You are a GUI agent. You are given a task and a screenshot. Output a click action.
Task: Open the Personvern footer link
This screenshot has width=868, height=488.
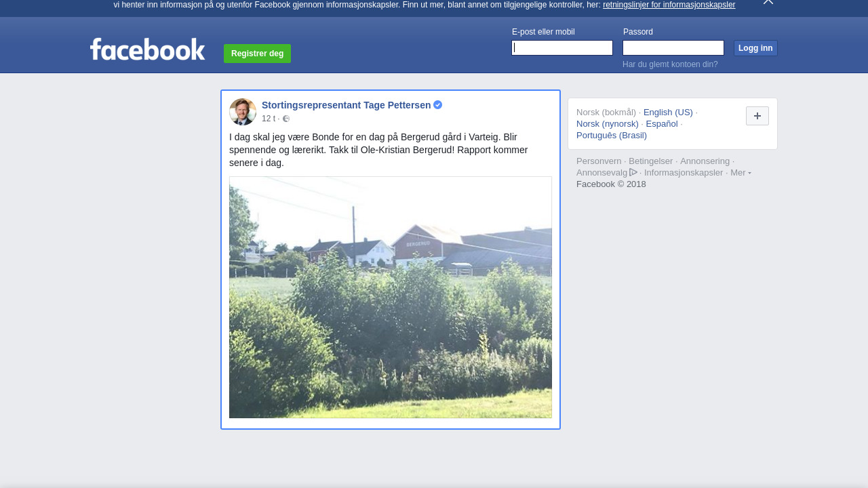pyautogui.click(x=599, y=161)
